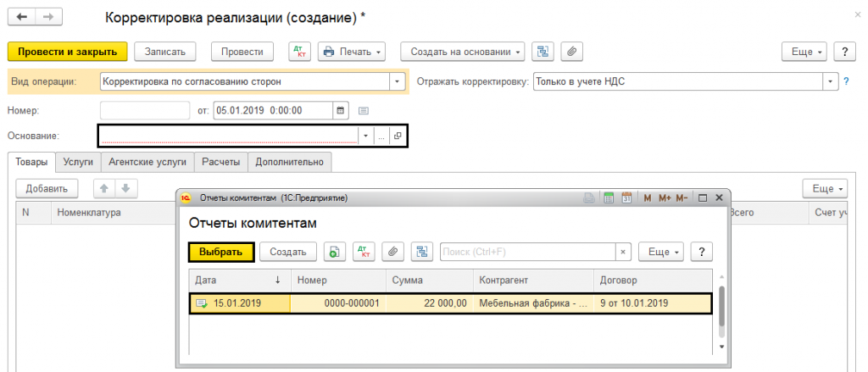The height and width of the screenshot is (372, 868).
Task: Click the paperclip attachments icon in main toolbar
Action: pos(571,52)
